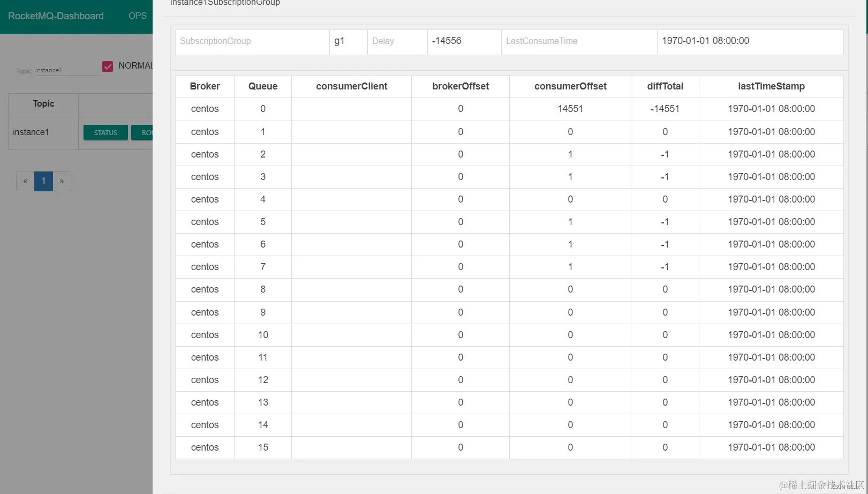
Task: Select consumerOffset 1 in queue 3 row
Action: coord(570,177)
